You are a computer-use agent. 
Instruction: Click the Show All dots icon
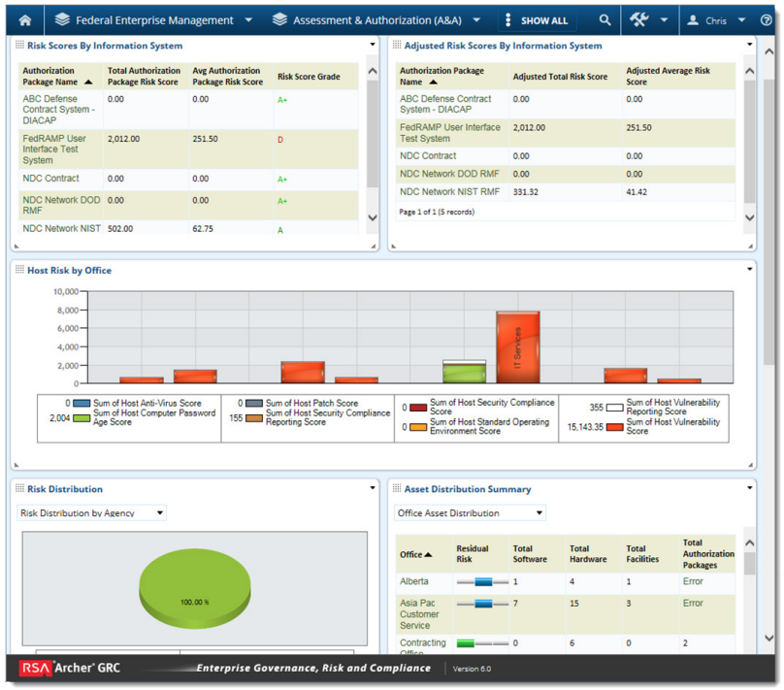[508, 20]
